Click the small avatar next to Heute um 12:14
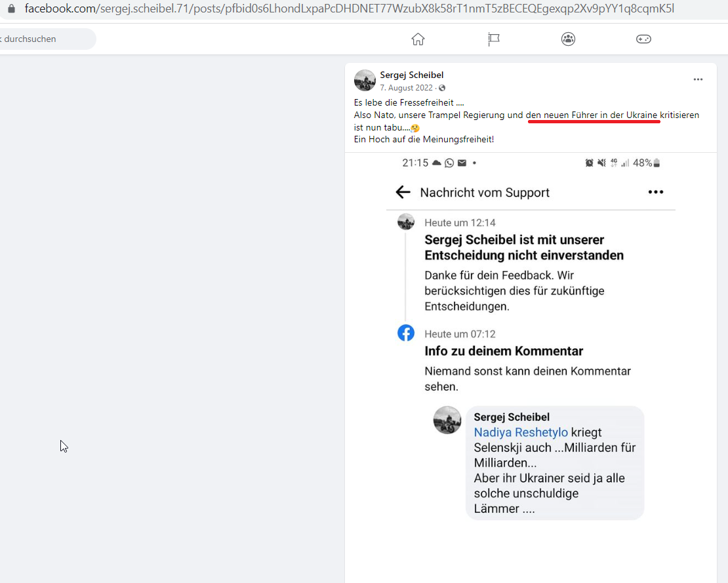Image resolution: width=728 pixels, height=583 pixels. pos(406,222)
